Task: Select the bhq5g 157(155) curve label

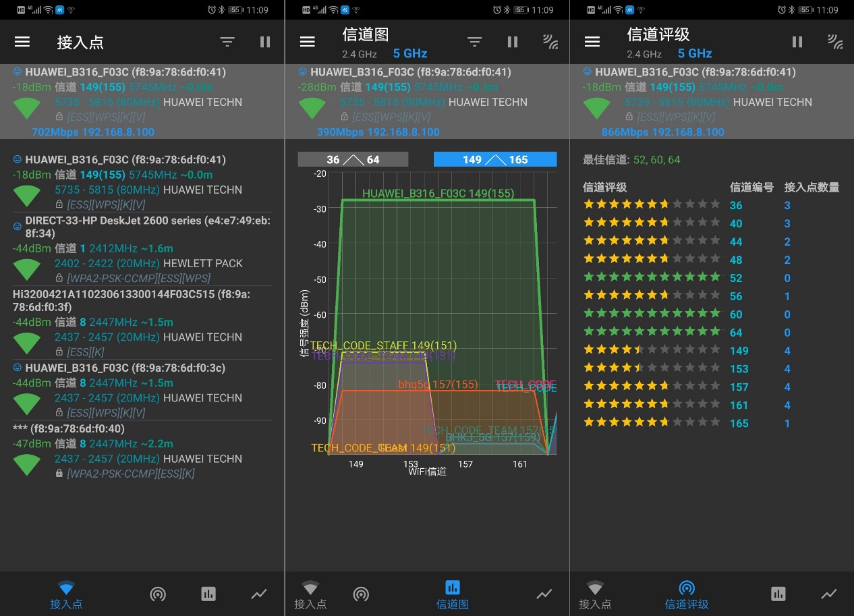Action: coord(439,384)
